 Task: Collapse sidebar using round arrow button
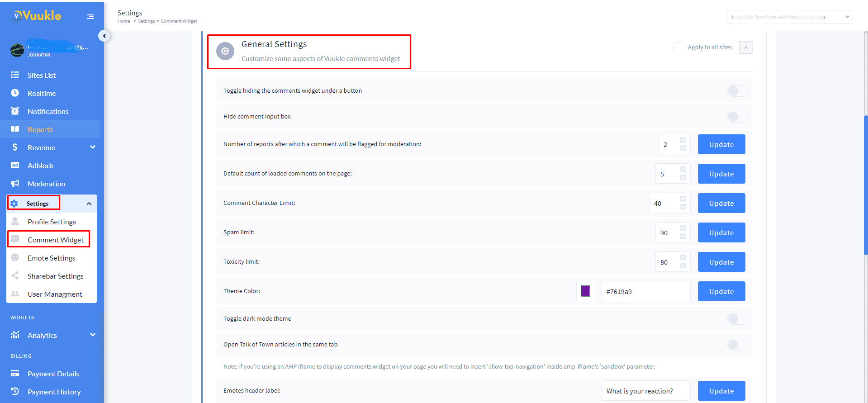click(104, 36)
